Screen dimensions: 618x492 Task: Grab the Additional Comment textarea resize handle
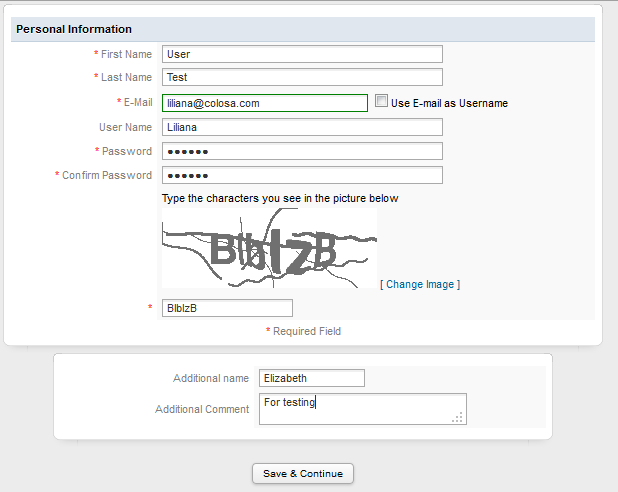point(458,417)
